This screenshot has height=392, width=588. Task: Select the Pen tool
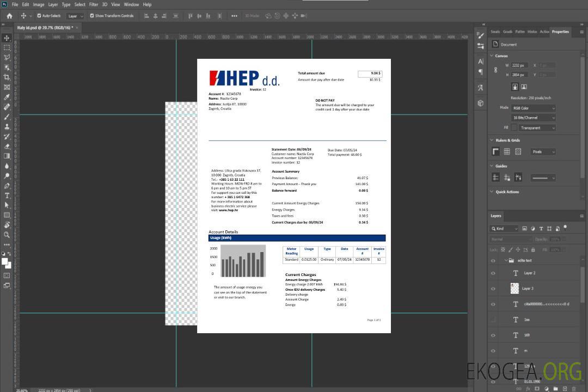pos(7,186)
